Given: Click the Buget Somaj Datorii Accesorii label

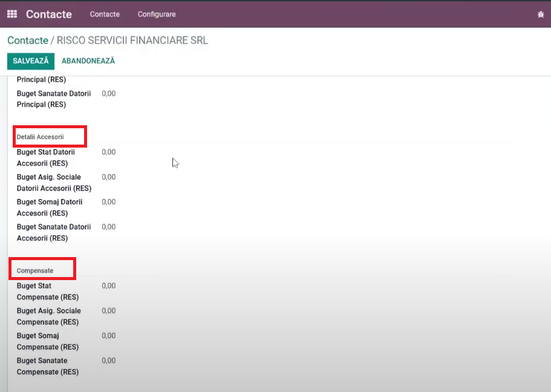Looking at the screenshot, I should [x=50, y=207].
